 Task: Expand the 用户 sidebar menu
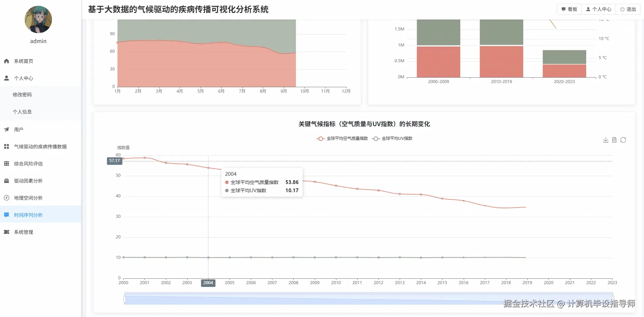[x=41, y=130]
